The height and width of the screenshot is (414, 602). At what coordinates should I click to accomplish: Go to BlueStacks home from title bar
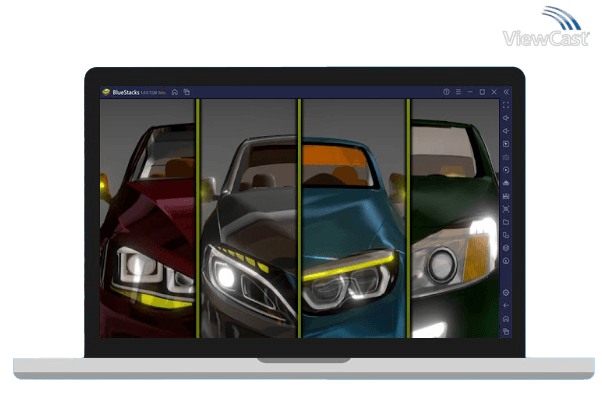pyautogui.click(x=175, y=92)
